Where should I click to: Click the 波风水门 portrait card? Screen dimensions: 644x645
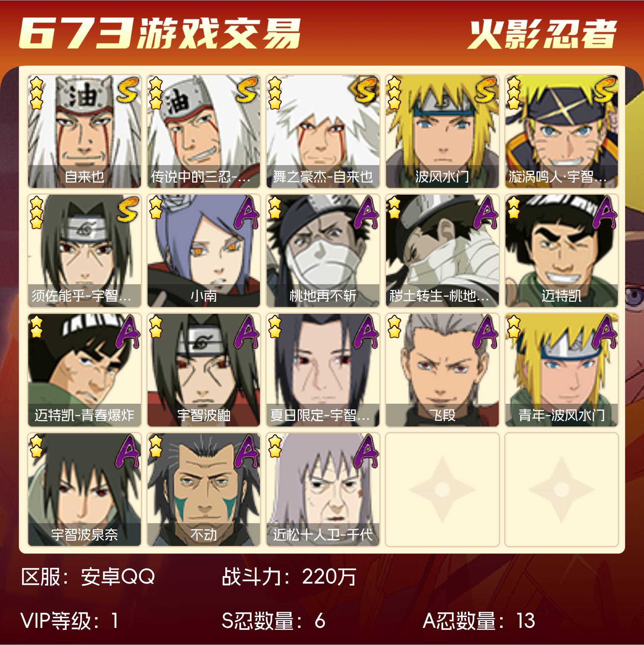[x=442, y=132]
